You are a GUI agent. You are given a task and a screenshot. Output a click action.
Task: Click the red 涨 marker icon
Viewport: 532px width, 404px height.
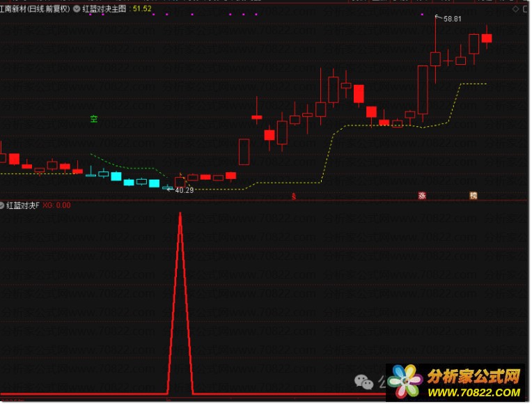pos(422,196)
